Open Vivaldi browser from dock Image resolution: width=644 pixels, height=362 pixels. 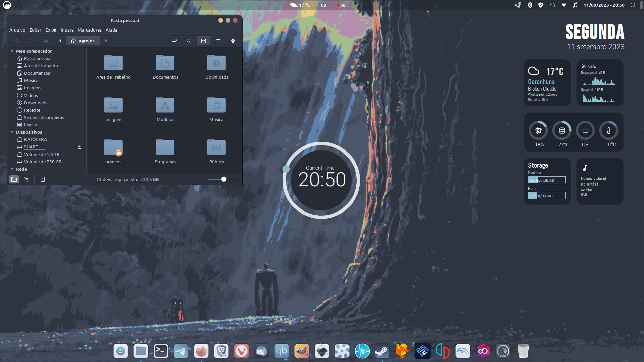point(241,351)
